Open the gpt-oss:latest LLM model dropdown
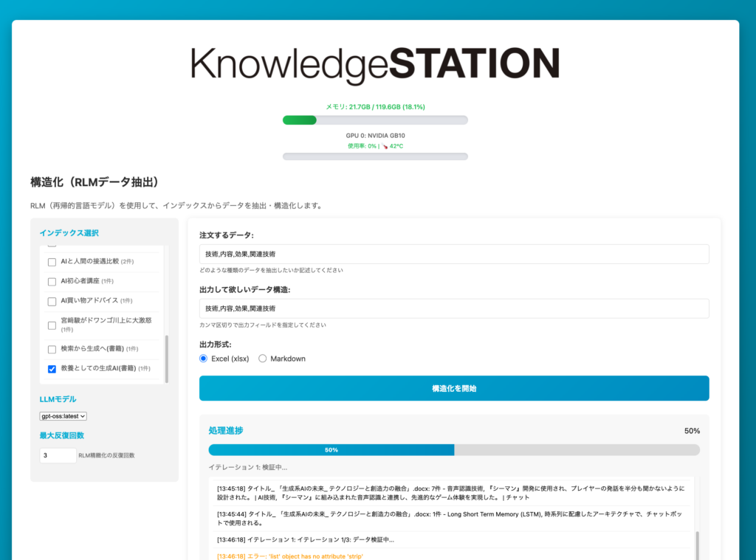The height and width of the screenshot is (560, 756). point(63,416)
